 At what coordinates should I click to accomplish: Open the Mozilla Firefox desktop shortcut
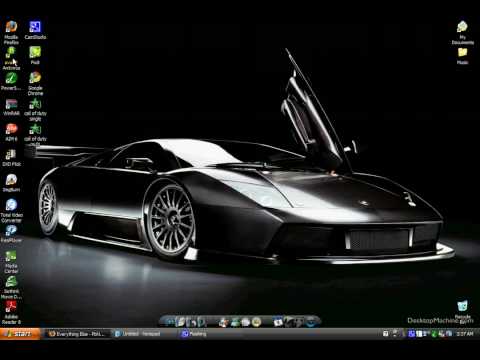[x=11, y=32]
